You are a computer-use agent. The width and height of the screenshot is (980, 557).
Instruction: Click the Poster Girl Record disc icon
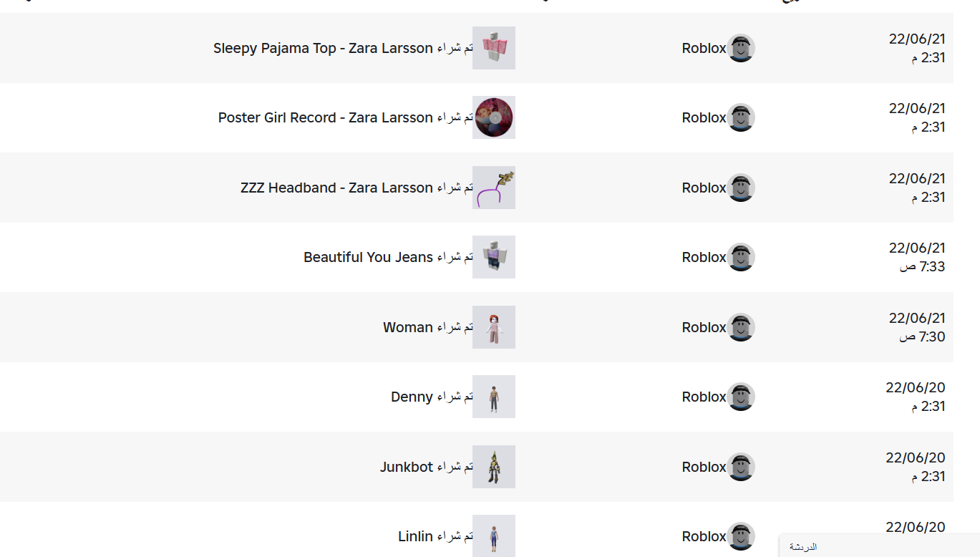pyautogui.click(x=494, y=117)
